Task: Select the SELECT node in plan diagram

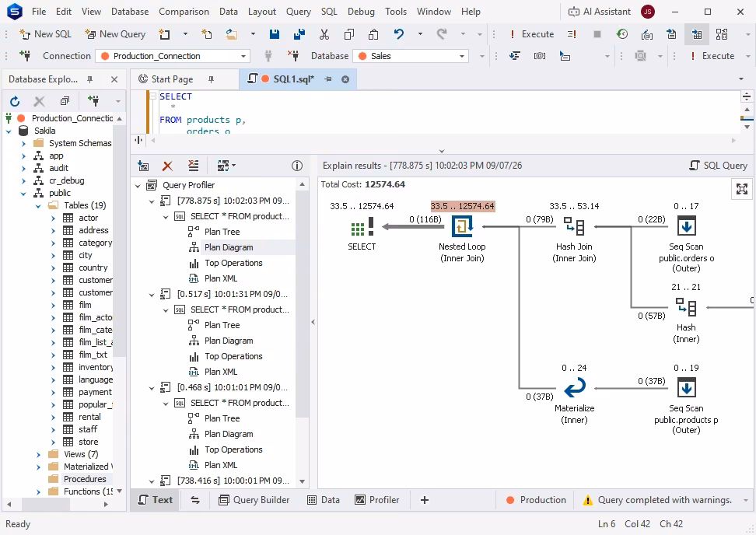Action: (x=362, y=226)
